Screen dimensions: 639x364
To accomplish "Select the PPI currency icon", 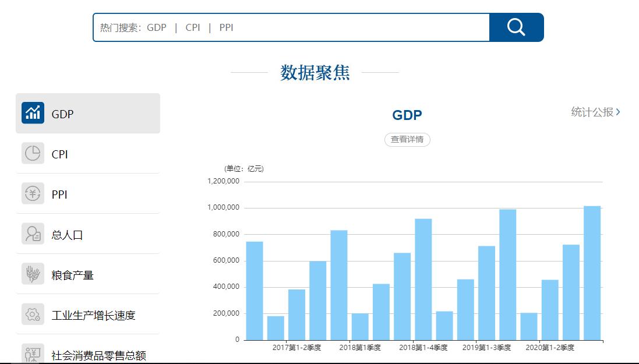I will [33, 193].
